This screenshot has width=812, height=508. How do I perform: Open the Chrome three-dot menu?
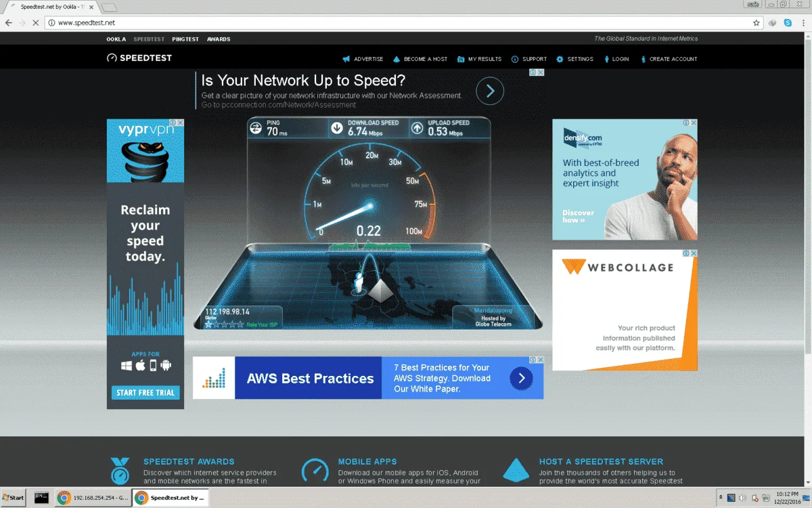coord(803,22)
